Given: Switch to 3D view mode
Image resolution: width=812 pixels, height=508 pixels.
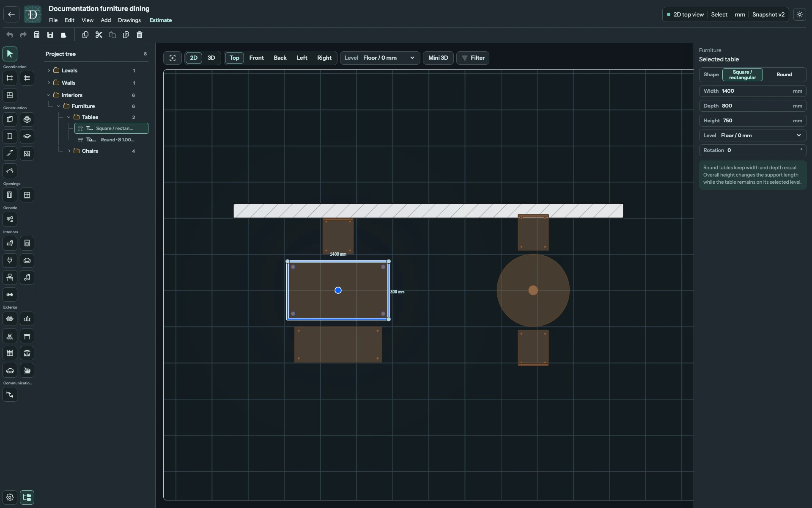Looking at the screenshot, I should click(x=211, y=58).
